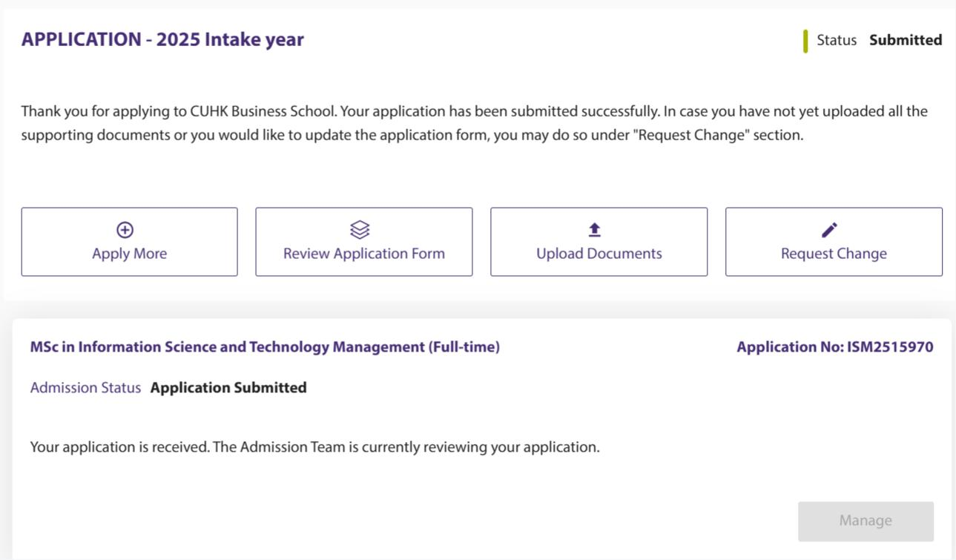Click the APPLICATION - 2025 Intake year heading
Screen dimensions: 956x560
pos(162,39)
